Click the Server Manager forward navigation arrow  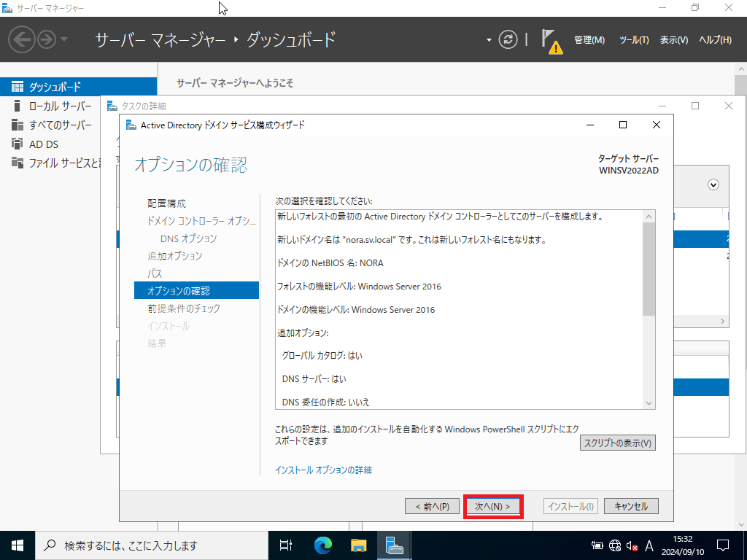pyautogui.click(x=47, y=39)
